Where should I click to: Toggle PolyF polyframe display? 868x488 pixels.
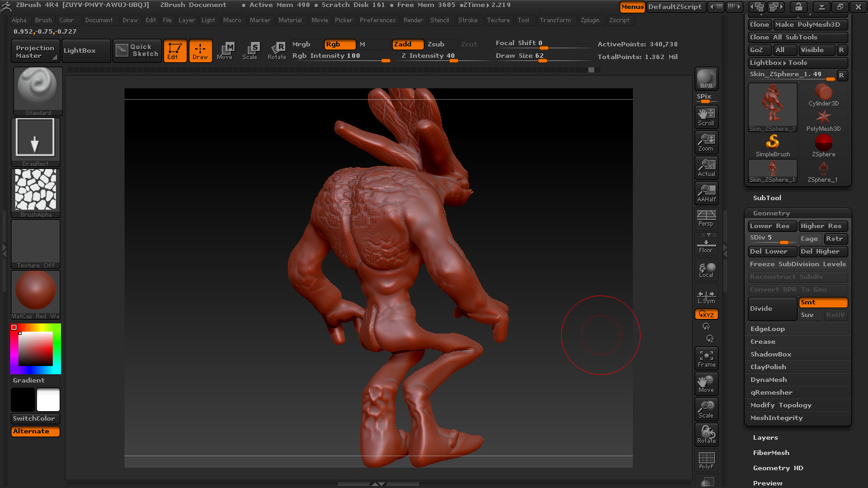pos(706,460)
